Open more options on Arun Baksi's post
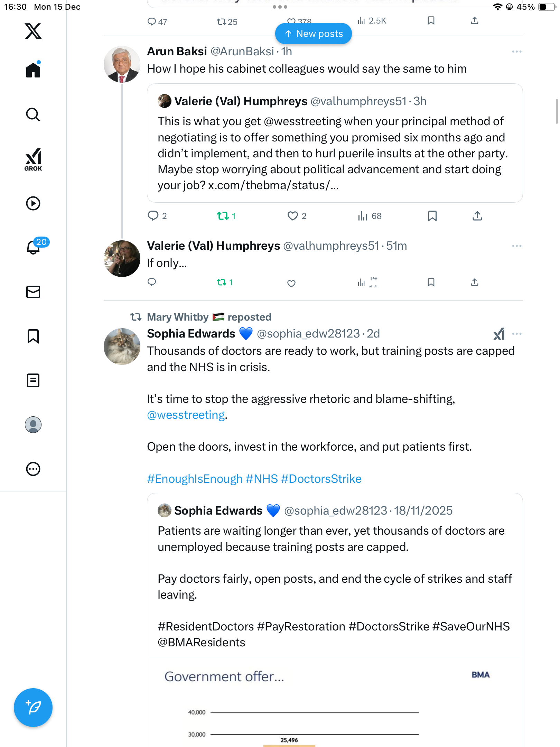 tap(516, 52)
